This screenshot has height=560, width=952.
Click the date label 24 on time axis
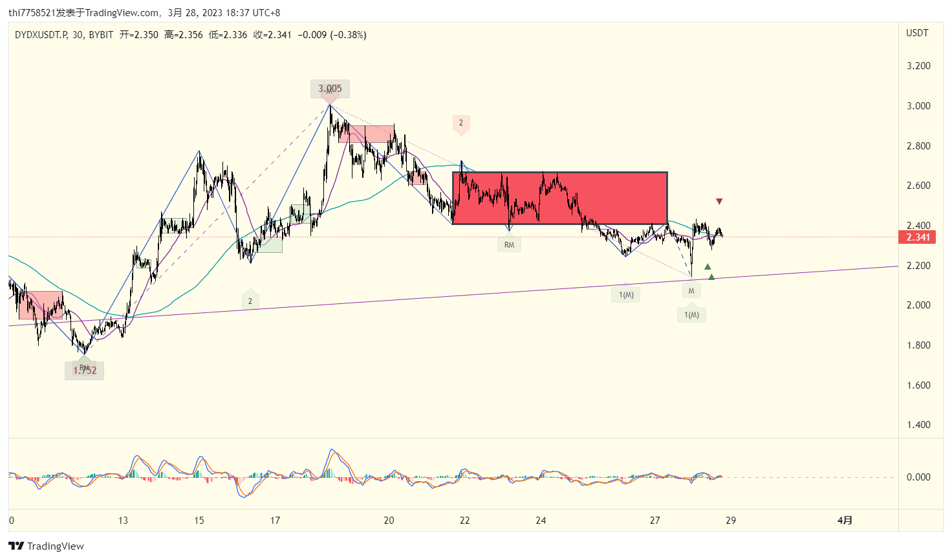pyautogui.click(x=541, y=521)
